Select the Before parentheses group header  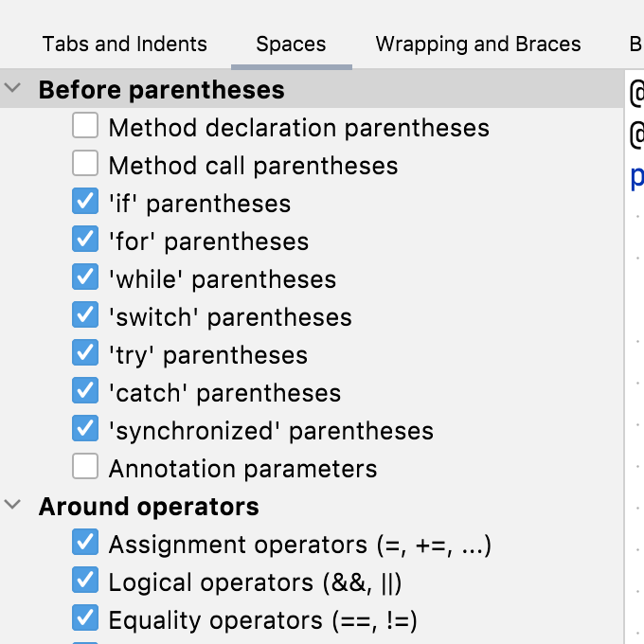tap(161, 90)
